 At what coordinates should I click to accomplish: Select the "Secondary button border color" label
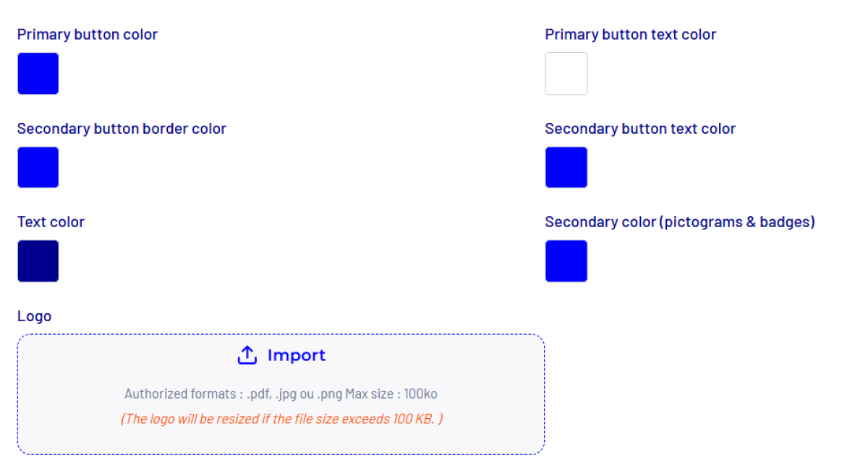(x=122, y=129)
